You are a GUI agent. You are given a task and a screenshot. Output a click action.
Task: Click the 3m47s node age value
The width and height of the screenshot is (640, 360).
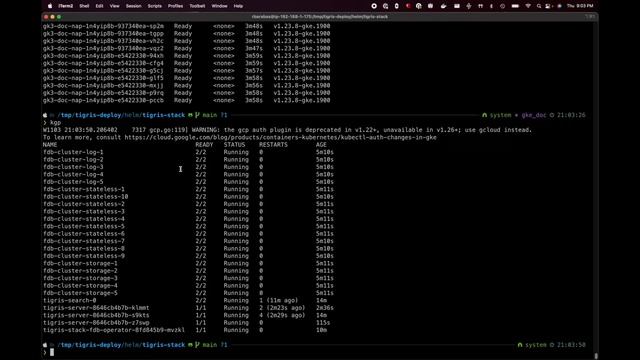[254, 49]
